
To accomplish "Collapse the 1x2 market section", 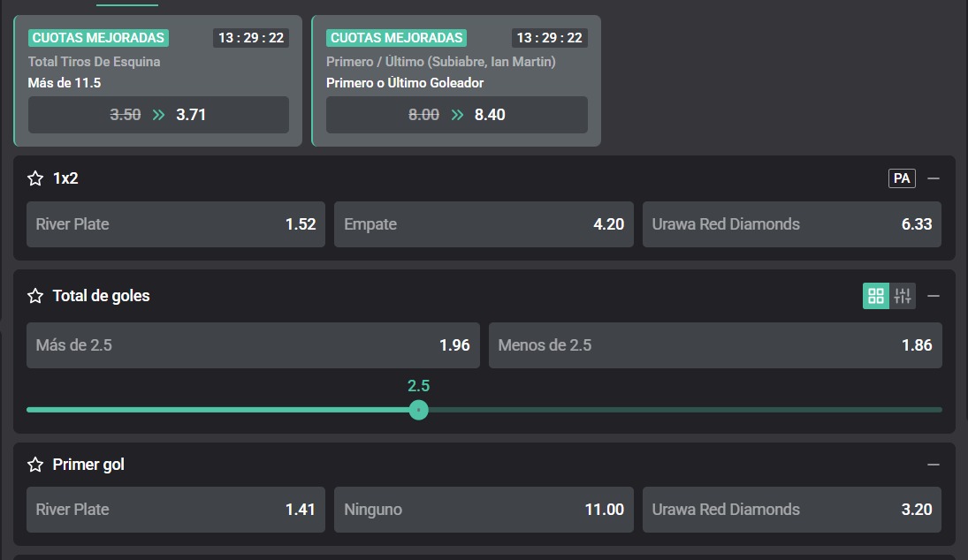I will [934, 178].
